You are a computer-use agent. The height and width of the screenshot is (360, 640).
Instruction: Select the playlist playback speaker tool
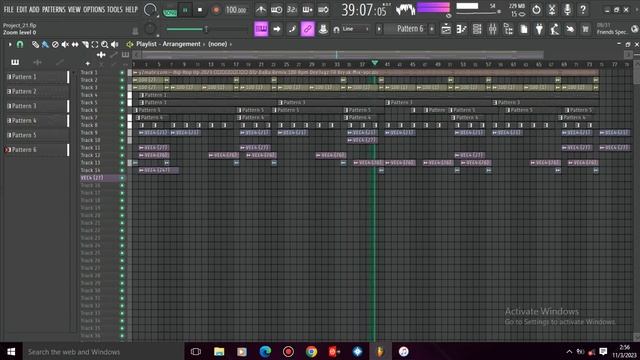[x=115, y=44]
